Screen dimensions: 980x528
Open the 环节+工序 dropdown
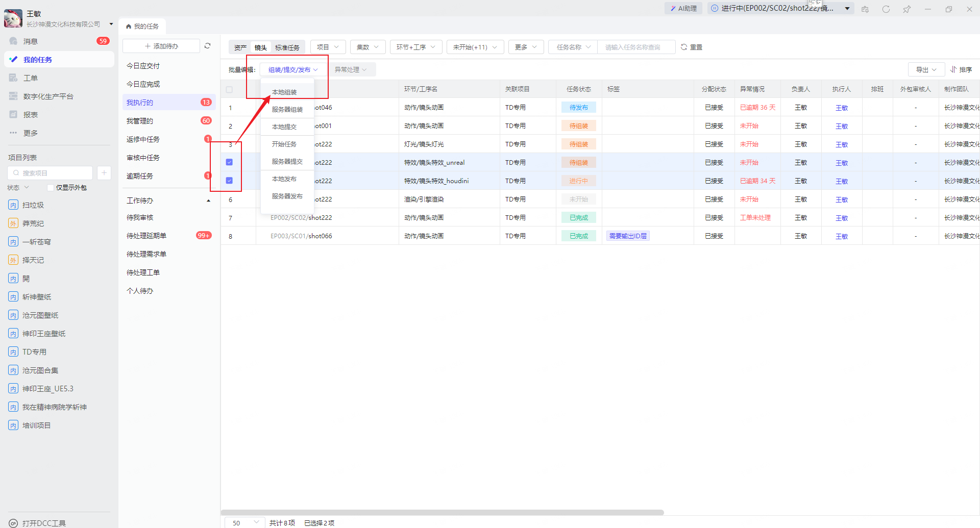(415, 47)
